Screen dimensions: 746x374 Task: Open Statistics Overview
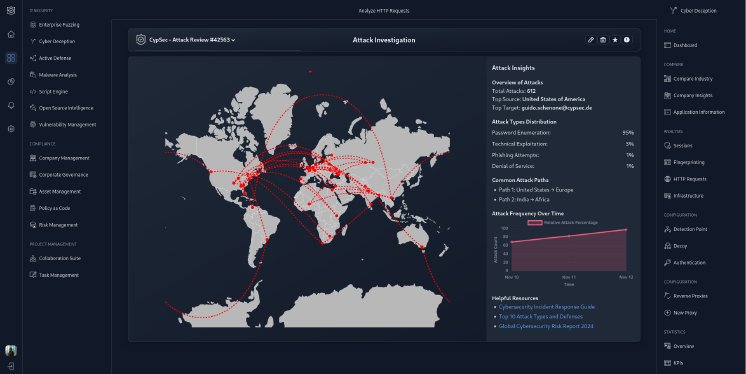(679, 346)
